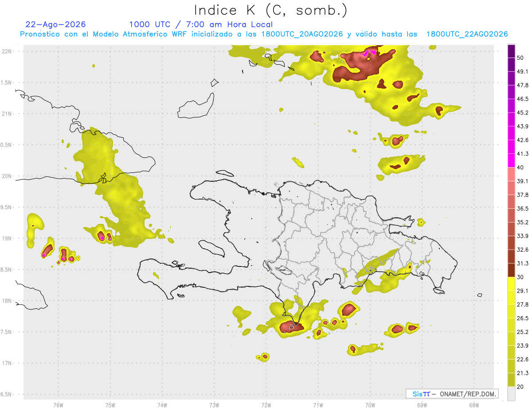
Task: Click the olive segment between 20 and 21.3
Action: [x=512, y=380]
